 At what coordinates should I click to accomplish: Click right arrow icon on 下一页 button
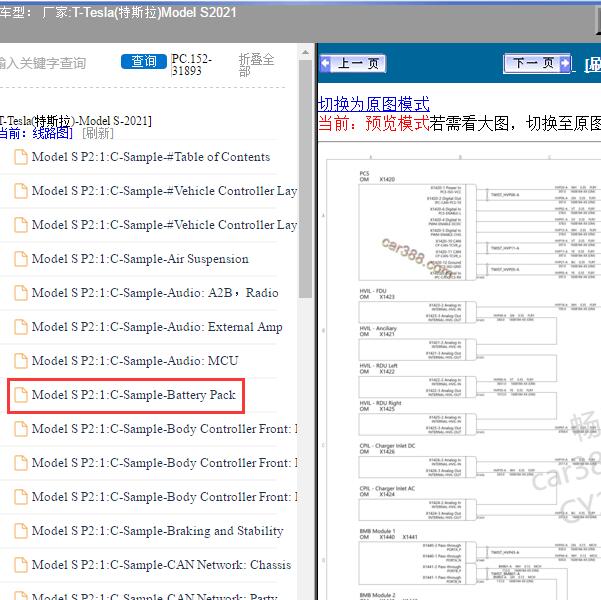point(565,63)
